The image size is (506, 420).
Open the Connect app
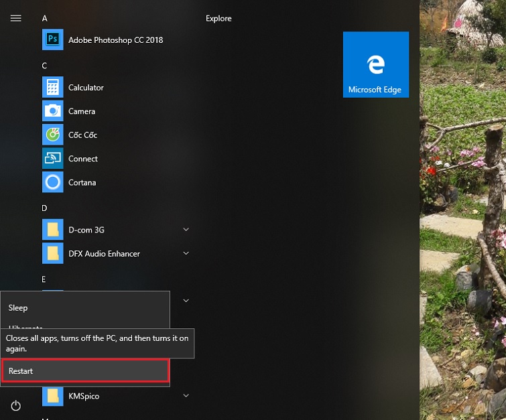(x=82, y=159)
